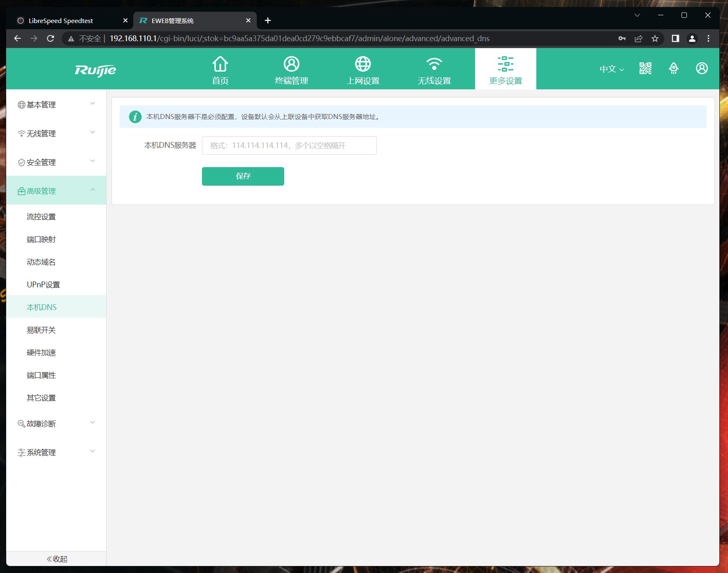The image size is (728, 573).
Task: Expand the 故障诊断 sidebar section
Action: point(56,424)
